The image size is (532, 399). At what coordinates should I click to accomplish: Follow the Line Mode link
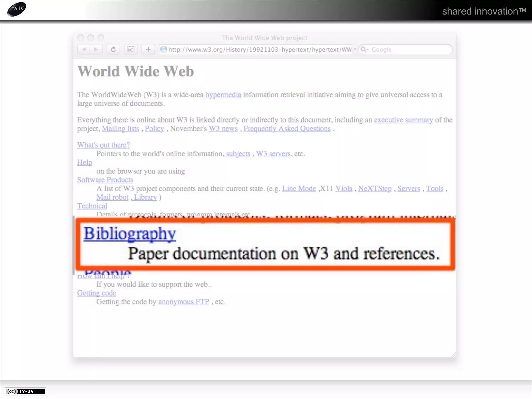(299, 189)
